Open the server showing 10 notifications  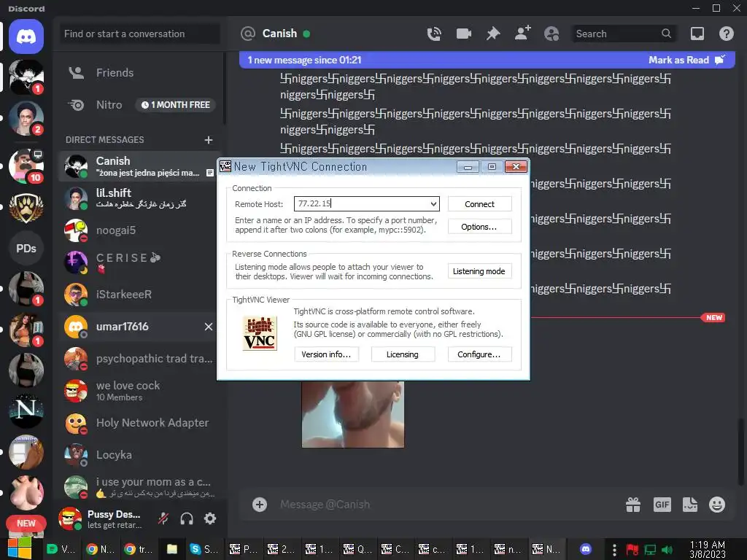click(x=26, y=166)
